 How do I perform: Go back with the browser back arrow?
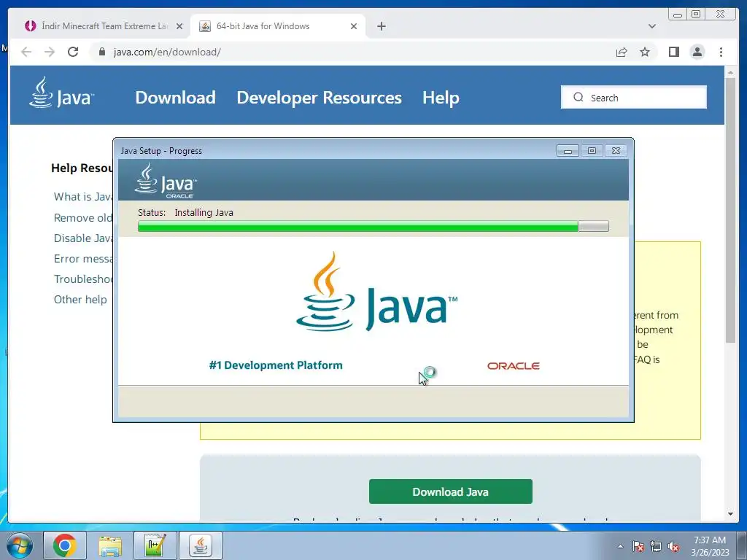coord(27,52)
